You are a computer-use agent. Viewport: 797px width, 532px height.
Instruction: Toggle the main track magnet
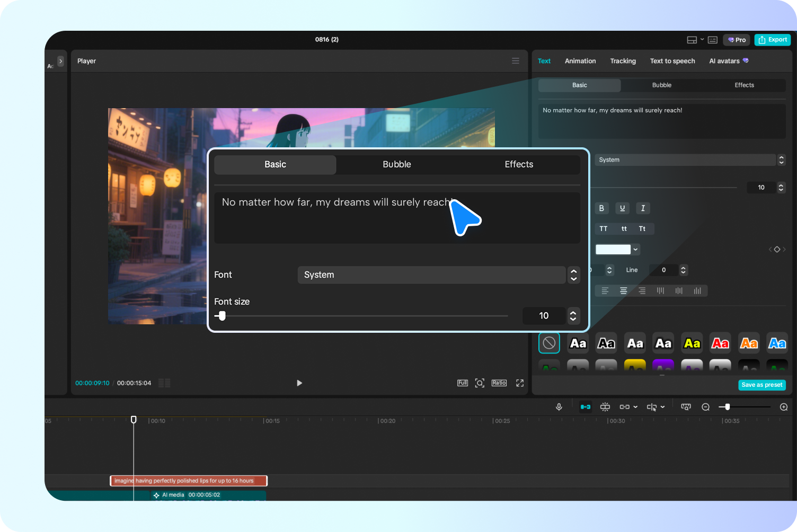[x=586, y=407]
